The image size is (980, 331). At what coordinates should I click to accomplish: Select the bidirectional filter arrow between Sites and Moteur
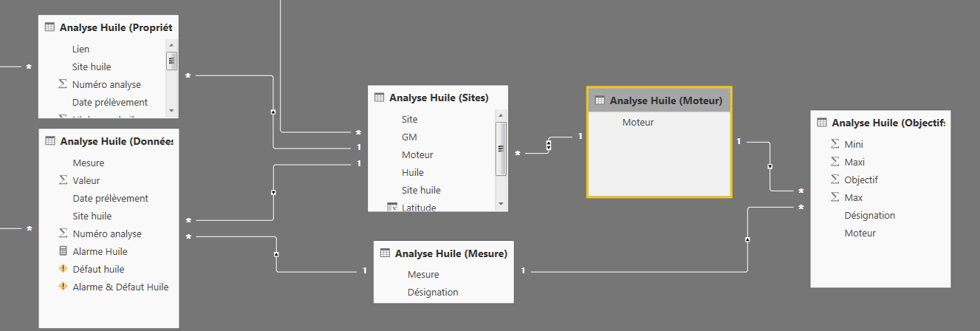tap(549, 145)
